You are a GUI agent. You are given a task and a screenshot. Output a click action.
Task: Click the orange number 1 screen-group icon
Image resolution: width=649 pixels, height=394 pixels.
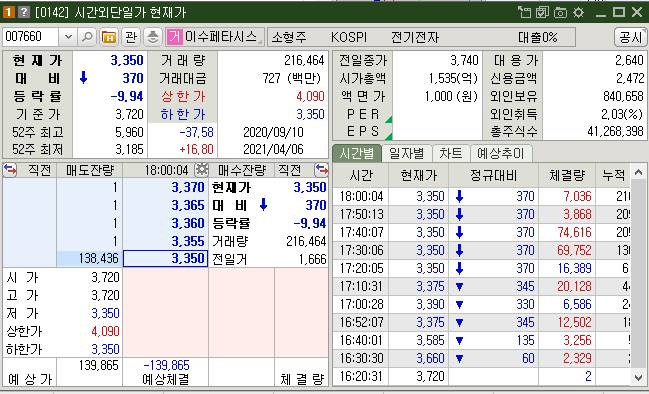click(x=8, y=12)
